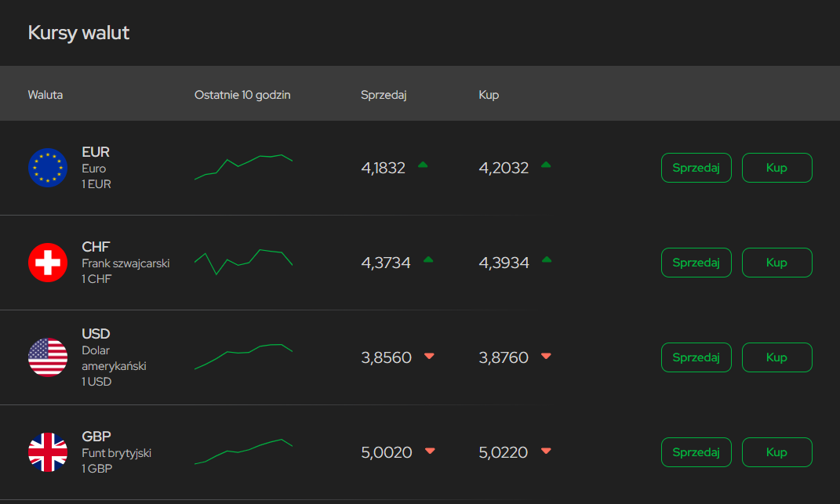Click the European Union flag icon
Screen dimensions: 840x504
pyautogui.click(x=48, y=168)
